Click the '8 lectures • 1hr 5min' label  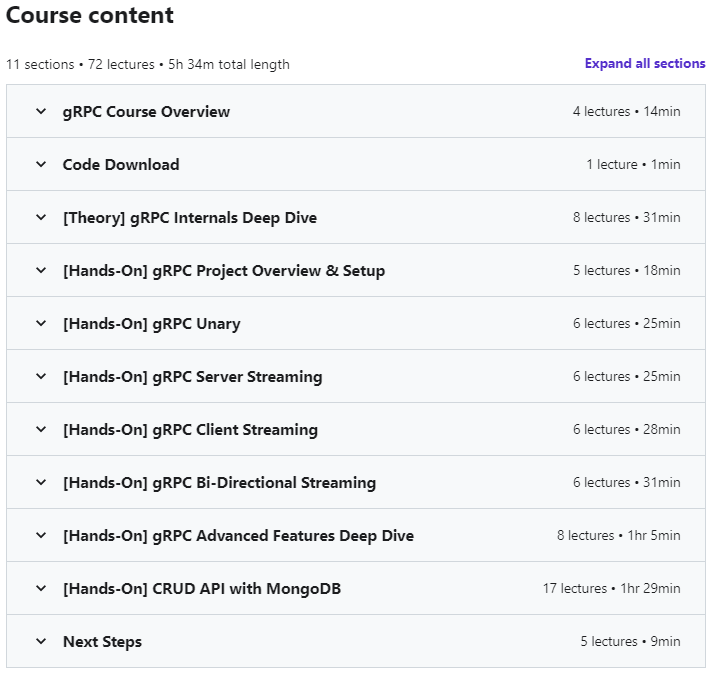pyautogui.click(x=618, y=536)
